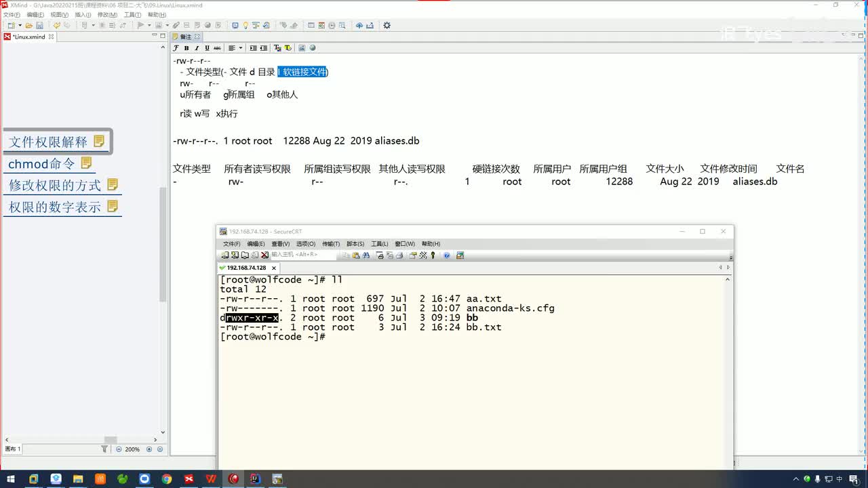Viewport: 868px width, 488px height.
Task: Switch to the Linux.xmind tab
Action: click(28, 37)
